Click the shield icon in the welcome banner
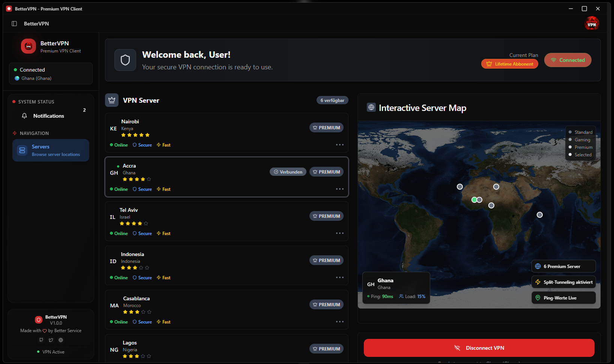614x364 pixels. point(125,60)
